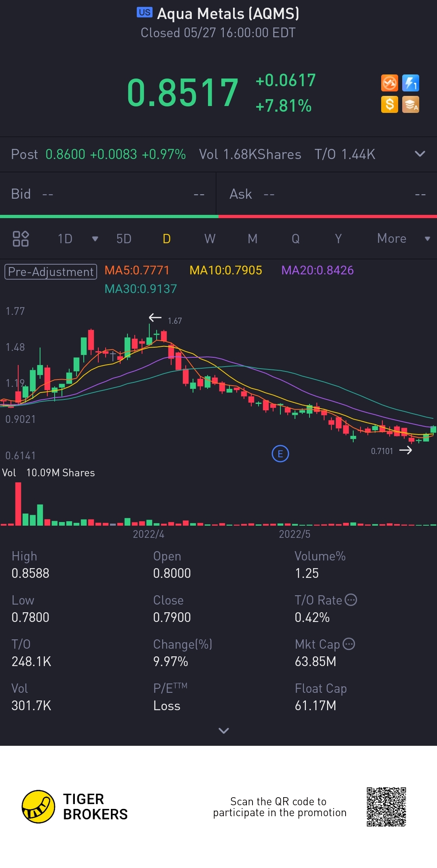Viewport: 437px width, 868px height.
Task: Tap the promotion QR code
Action: (x=386, y=807)
